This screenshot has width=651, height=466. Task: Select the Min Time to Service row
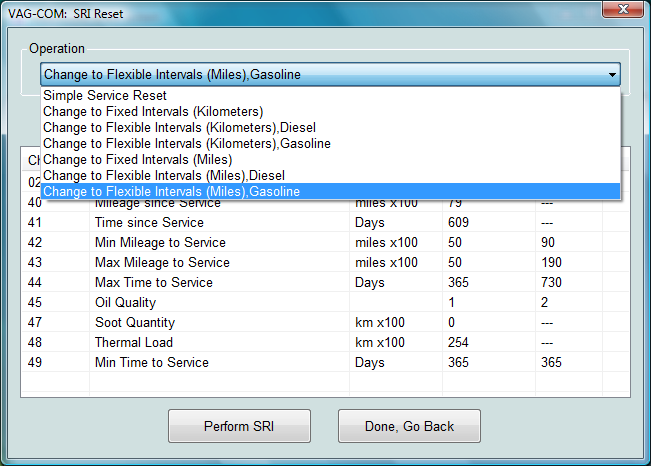pos(326,362)
